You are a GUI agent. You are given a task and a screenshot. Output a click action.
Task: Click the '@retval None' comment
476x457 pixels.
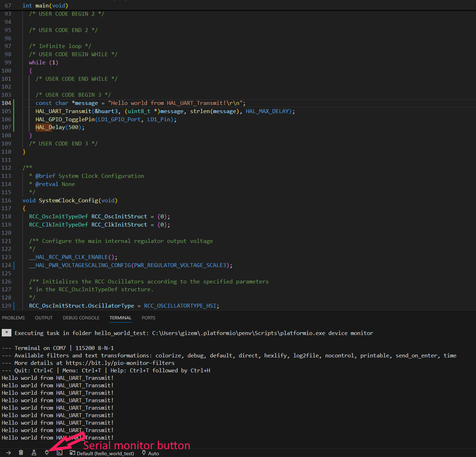(55, 184)
